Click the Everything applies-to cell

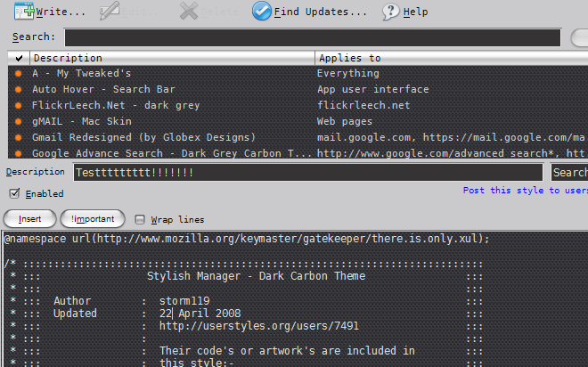coord(348,73)
